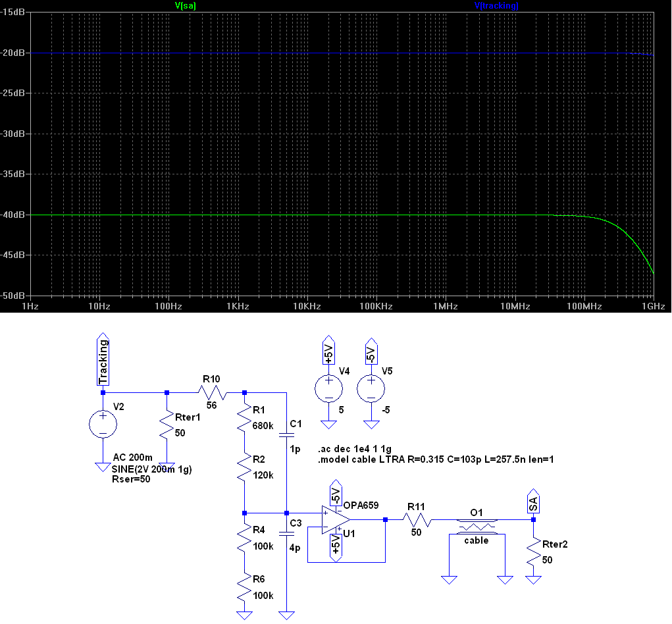Click the -20dB axis label
672x624 pixels.
coord(13,53)
